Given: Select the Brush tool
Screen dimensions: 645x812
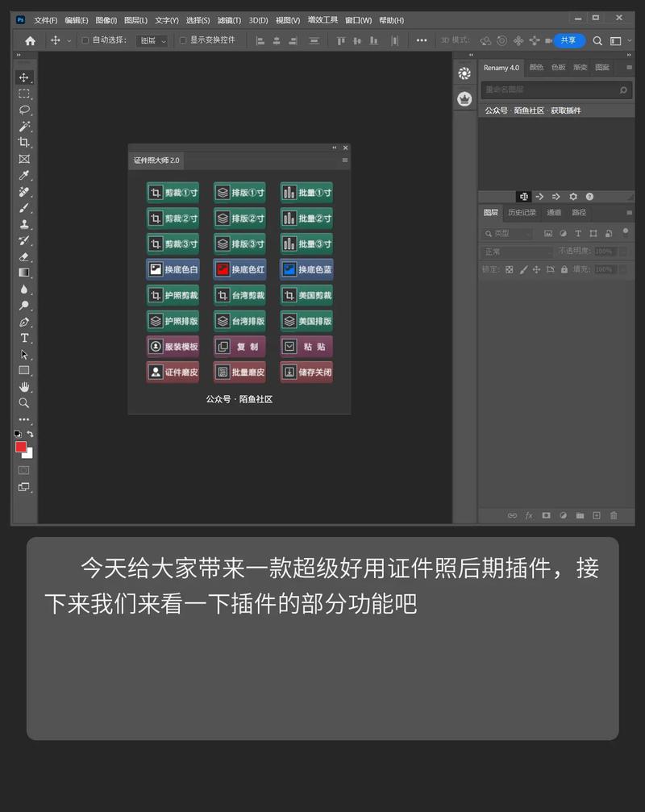Looking at the screenshot, I should 24,208.
